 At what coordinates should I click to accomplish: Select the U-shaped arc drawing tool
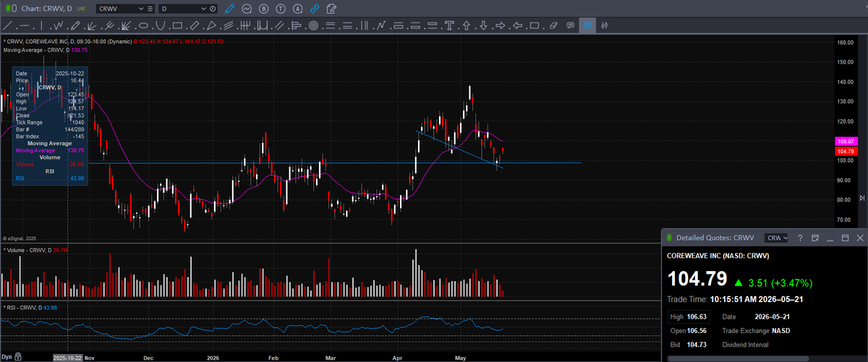160,25
